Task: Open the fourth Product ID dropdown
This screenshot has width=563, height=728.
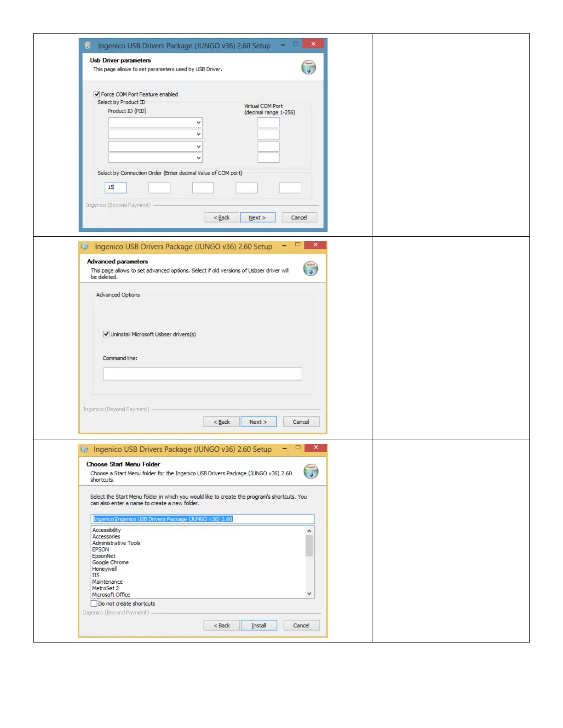Action: [x=155, y=158]
